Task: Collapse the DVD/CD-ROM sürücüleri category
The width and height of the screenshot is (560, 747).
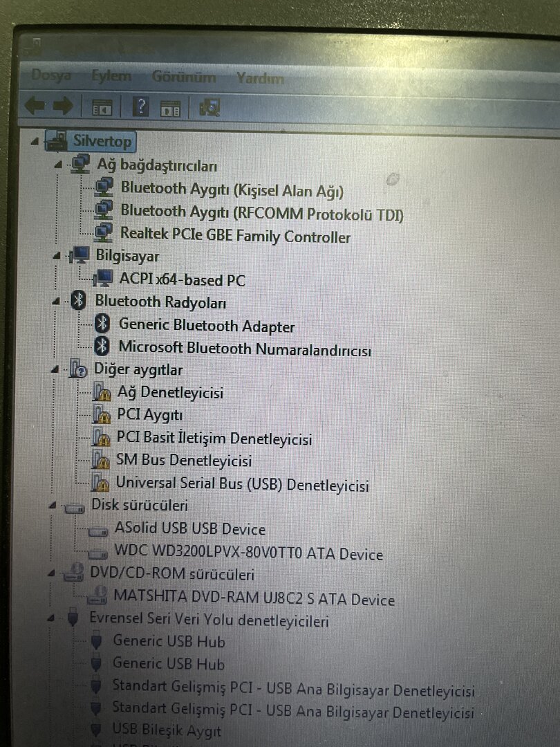Action: click(51, 573)
